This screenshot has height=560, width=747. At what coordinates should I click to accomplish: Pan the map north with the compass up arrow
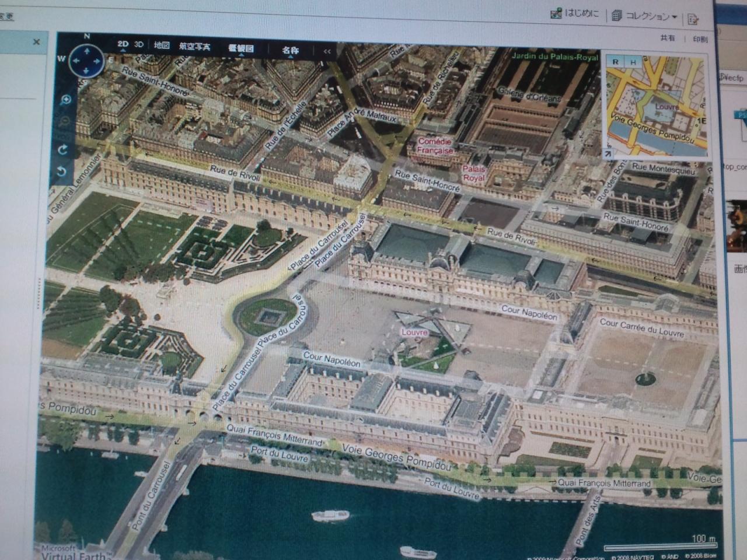coord(87,52)
